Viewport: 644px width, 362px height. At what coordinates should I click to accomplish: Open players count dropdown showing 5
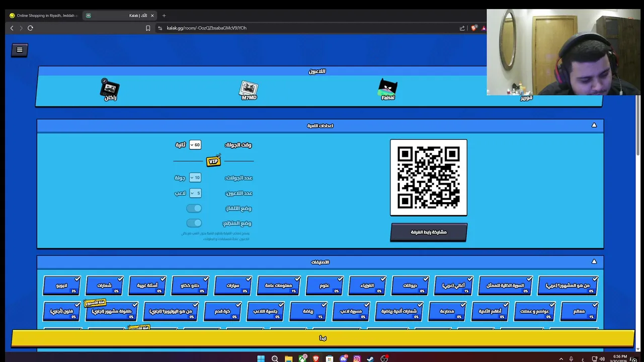195,193
